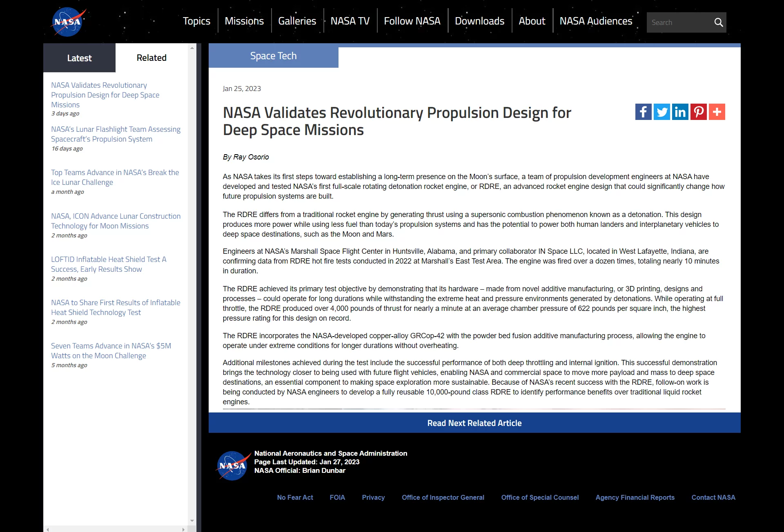Open Agency Financial Reports link

(635, 497)
